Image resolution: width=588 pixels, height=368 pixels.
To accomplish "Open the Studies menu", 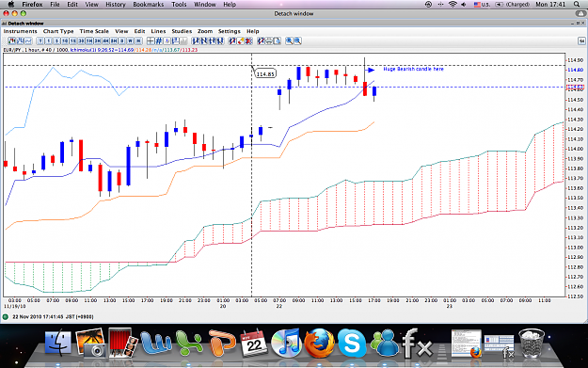I will (182, 31).
